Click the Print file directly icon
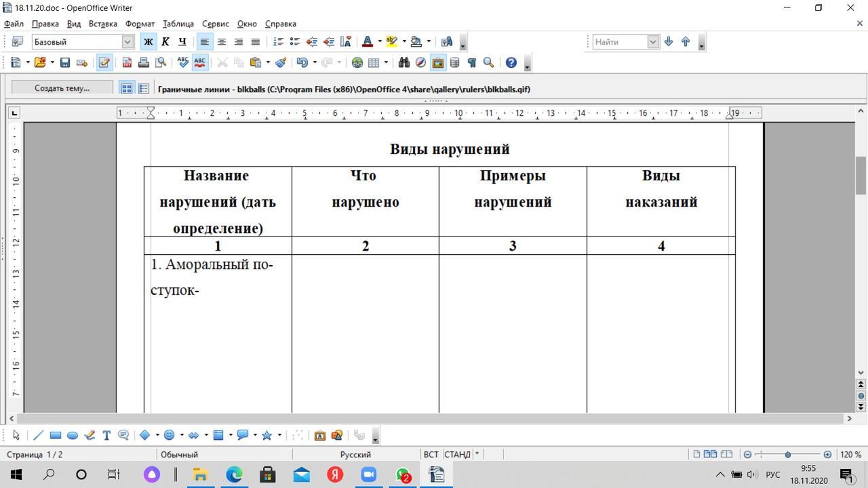The height and width of the screenshot is (488, 868). click(144, 62)
